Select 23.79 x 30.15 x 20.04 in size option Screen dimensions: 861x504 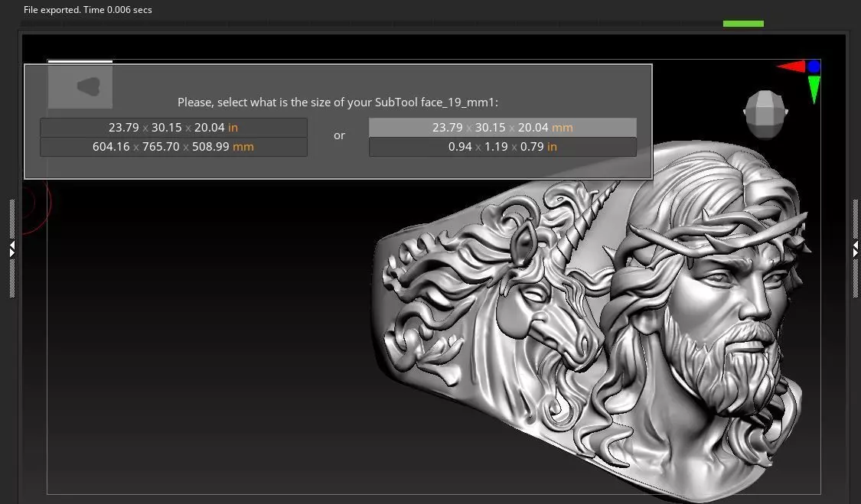tap(174, 128)
